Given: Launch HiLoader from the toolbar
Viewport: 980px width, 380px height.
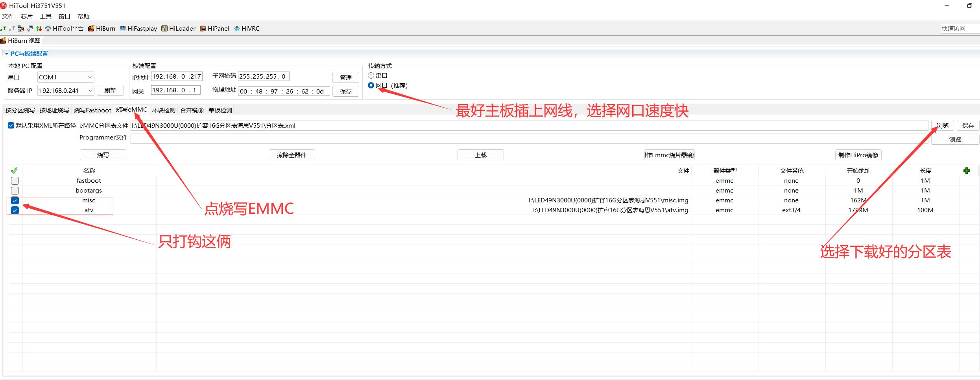Looking at the screenshot, I should click(x=178, y=28).
